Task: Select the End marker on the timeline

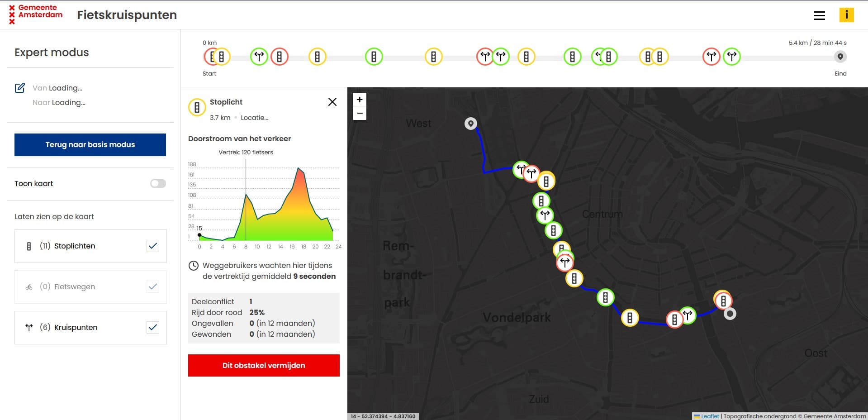Action: click(840, 57)
